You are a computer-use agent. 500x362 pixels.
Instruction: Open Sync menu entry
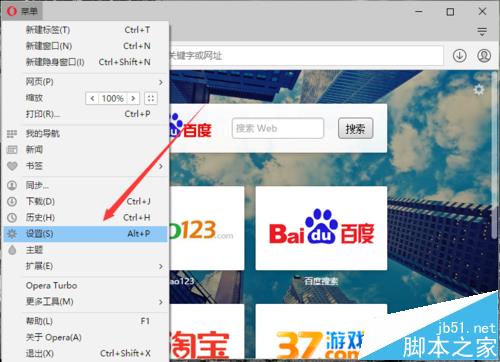[x=86, y=185]
